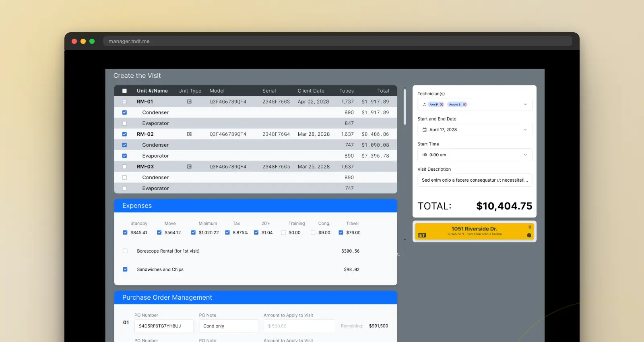The image size is (644, 342).
Task: Uncheck the RM-02 Condenser checkbox
Action: click(124, 145)
